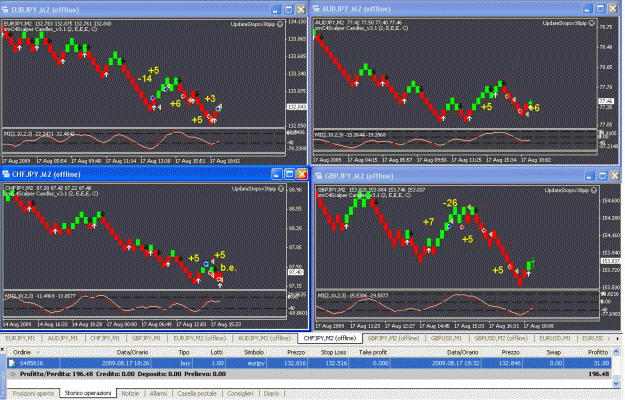The width and height of the screenshot is (625, 400).
Task: Maximize the CHFJPY,M2 chart window
Action: click(x=289, y=174)
